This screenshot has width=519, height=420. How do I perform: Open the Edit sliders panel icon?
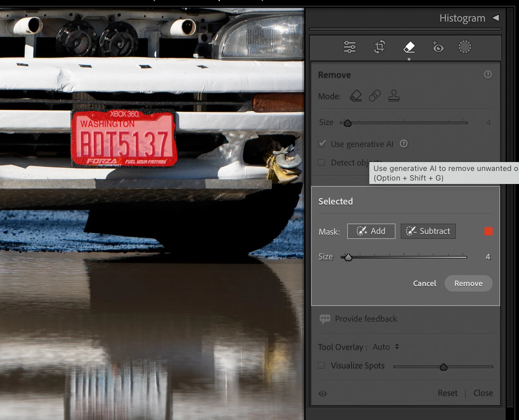pyautogui.click(x=349, y=47)
